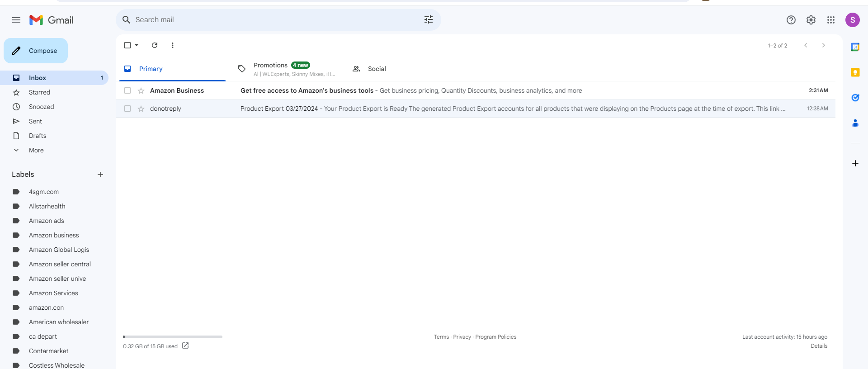Image resolution: width=868 pixels, height=369 pixels.
Task: Open Terms link
Action: pos(441,337)
